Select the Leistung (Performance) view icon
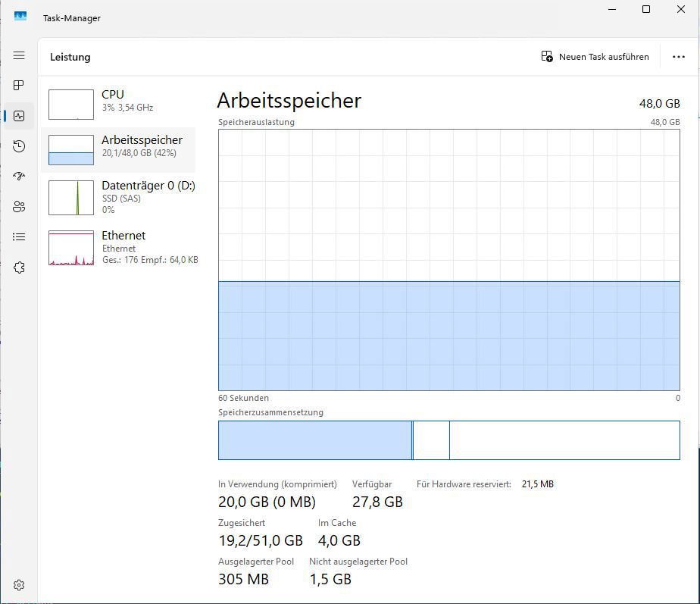 [19, 116]
